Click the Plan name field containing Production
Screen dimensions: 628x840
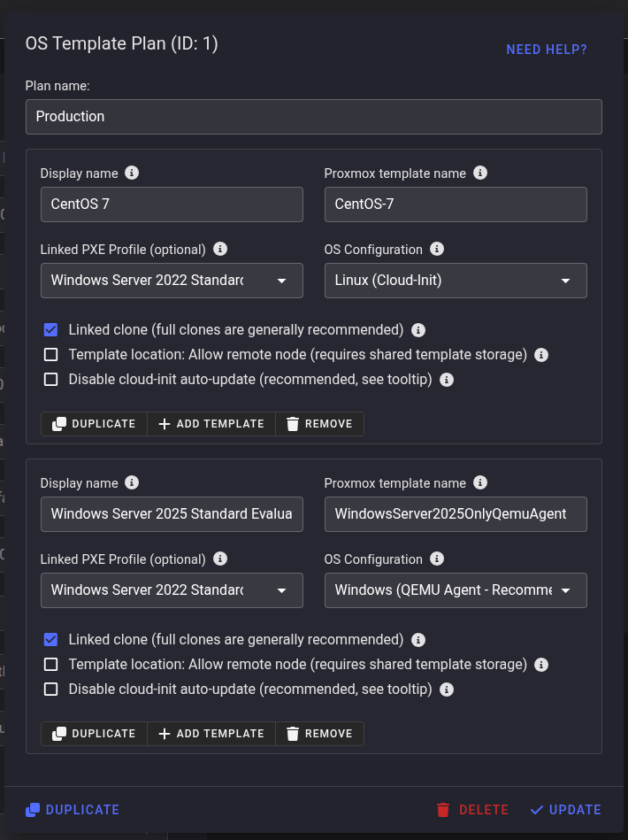313,117
